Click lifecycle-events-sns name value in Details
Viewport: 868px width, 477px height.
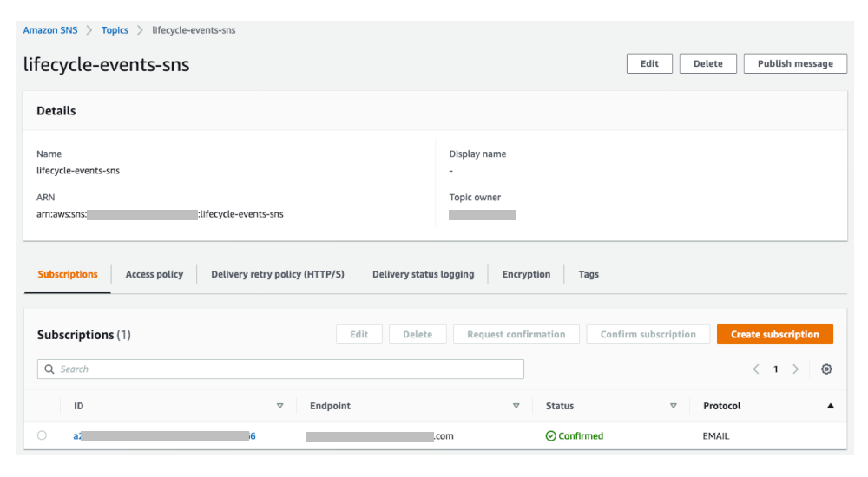click(78, 171)
